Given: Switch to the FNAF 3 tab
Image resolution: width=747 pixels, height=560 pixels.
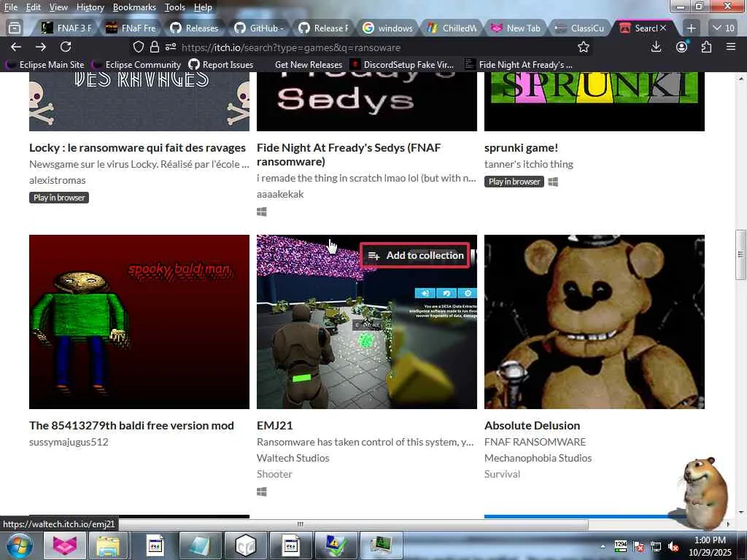Looking at the screenshot, I should coord(66,28).
